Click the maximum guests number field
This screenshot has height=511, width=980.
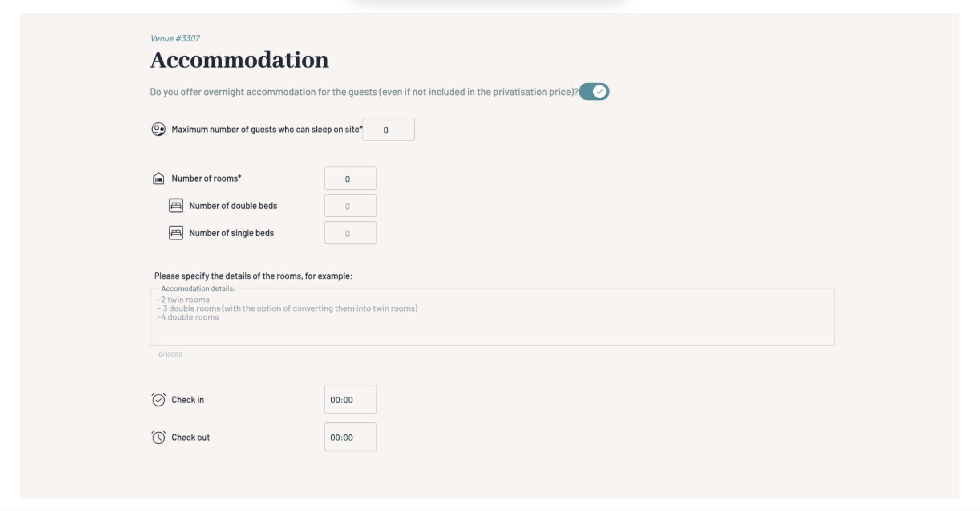pos(388,130)
